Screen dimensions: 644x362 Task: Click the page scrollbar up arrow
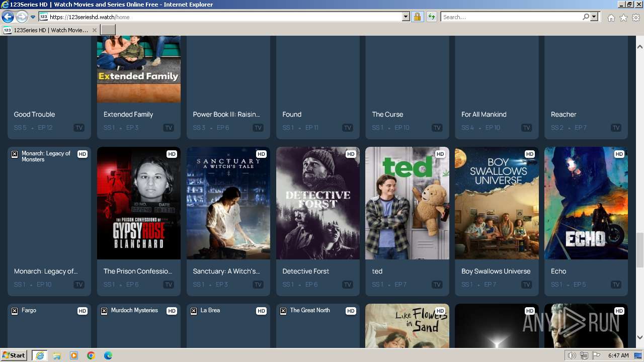pyautogui.click(x=639, y=47)
